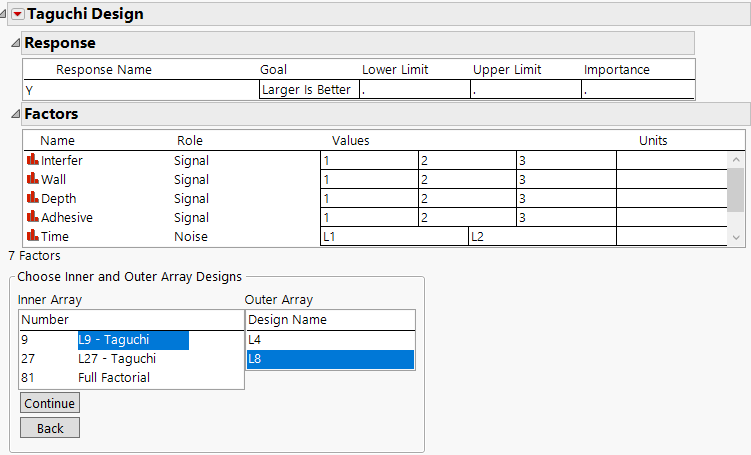Select L4 outer array design

point(330,340)
